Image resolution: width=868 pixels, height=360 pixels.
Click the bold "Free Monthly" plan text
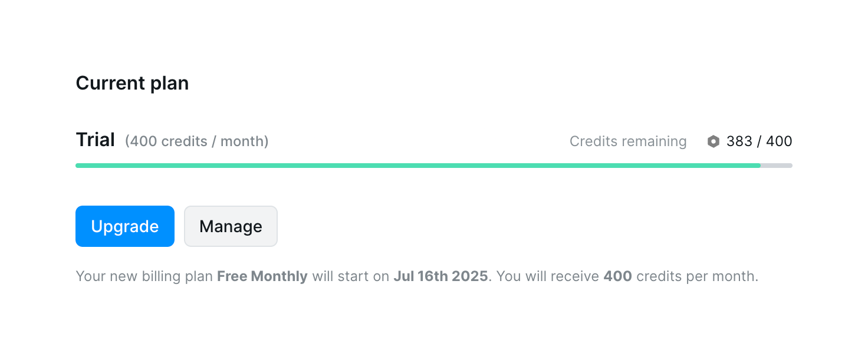(262, 276)
